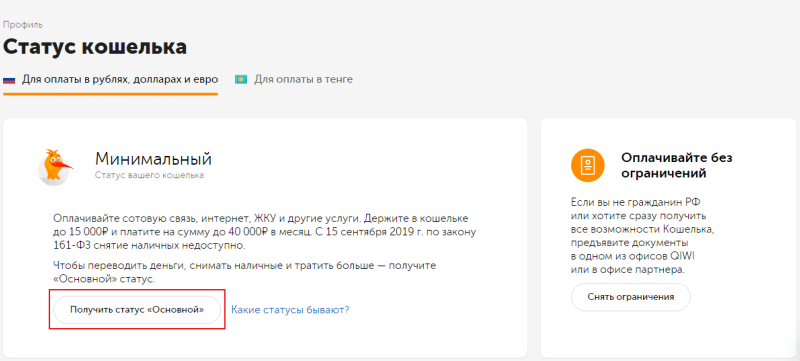Click the 'Снять ограничения' button
The height and width of the screenshot is (361, 800).
tap(631, 297)
